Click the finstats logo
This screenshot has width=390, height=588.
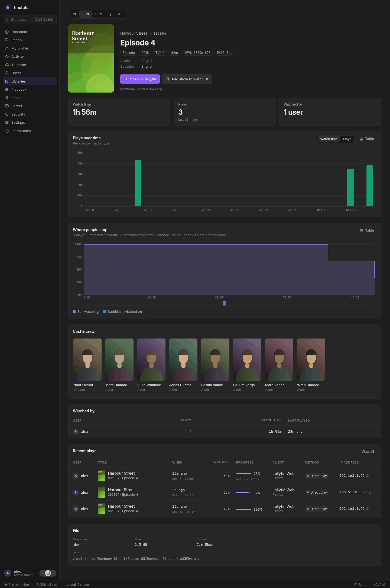(x=8, y=8)
